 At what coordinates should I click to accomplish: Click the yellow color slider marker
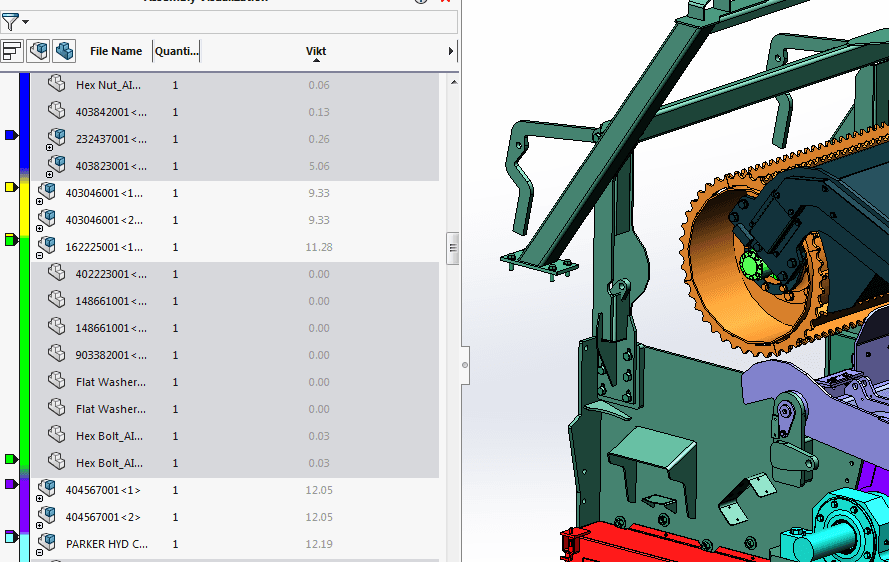point(11,187)
